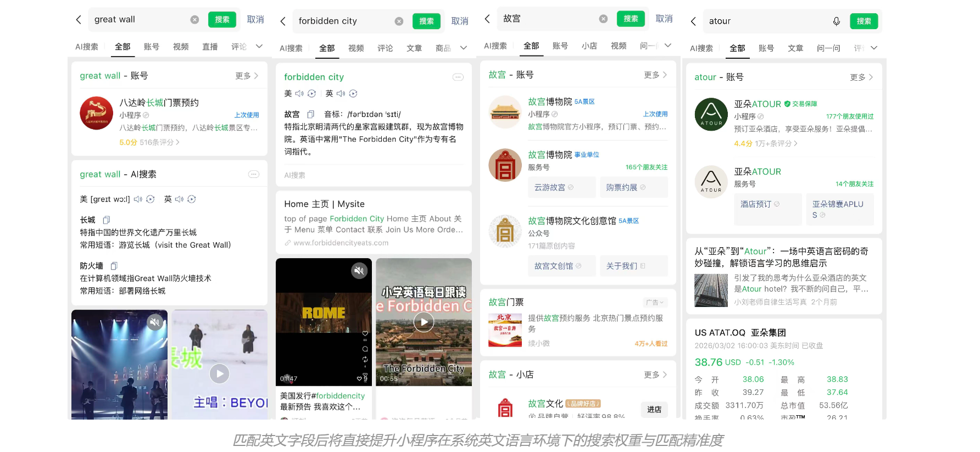Tap microphone icon in atour search bar
The image size is (980, 452).
coord(836,21)
